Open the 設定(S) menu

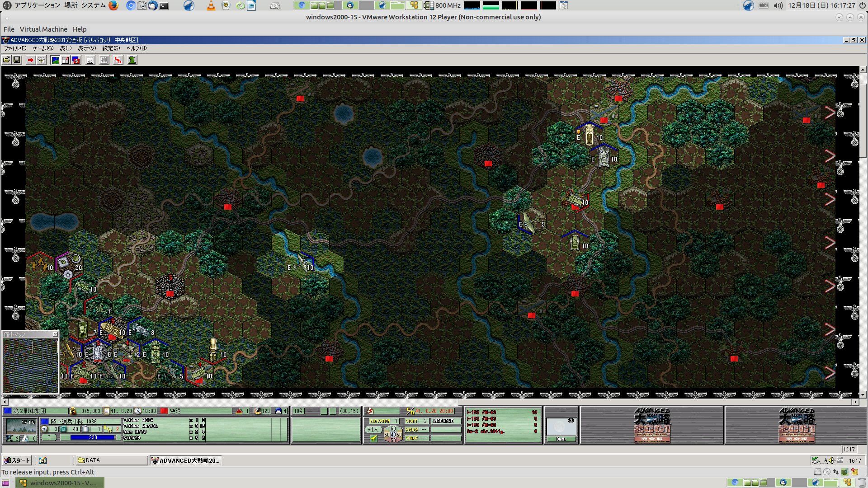point(111,48)
